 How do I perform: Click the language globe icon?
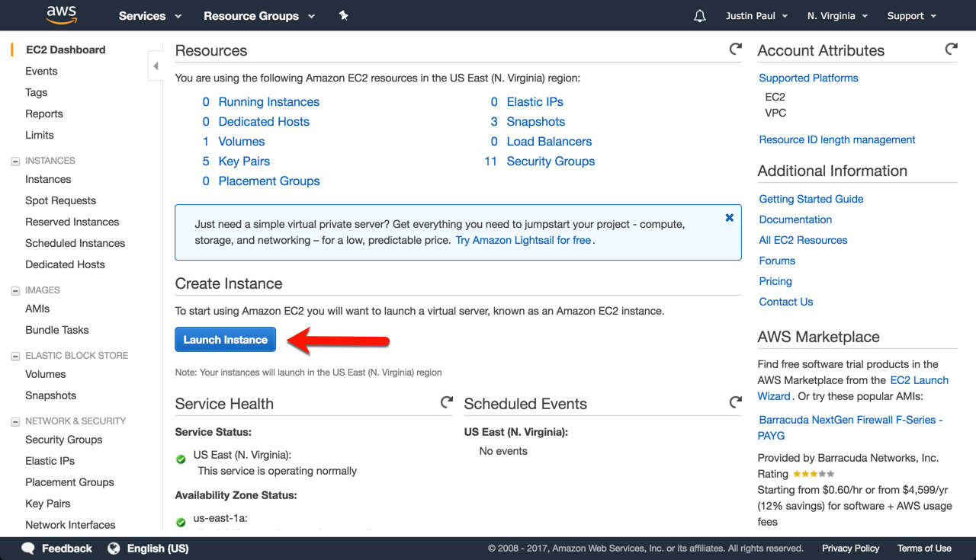tap(114, 549)
